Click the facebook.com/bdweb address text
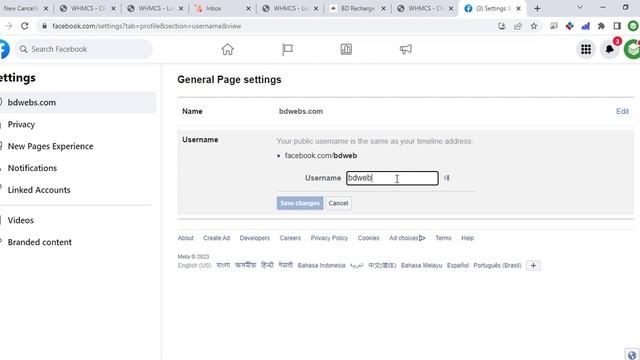This screenshot has width=640, height=360. [x=321, y=156]
